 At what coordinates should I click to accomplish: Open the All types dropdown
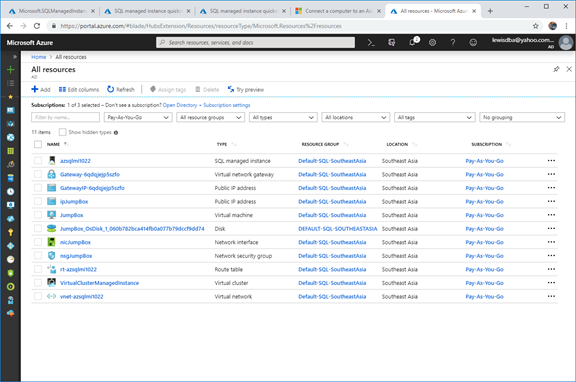(283, 117)
